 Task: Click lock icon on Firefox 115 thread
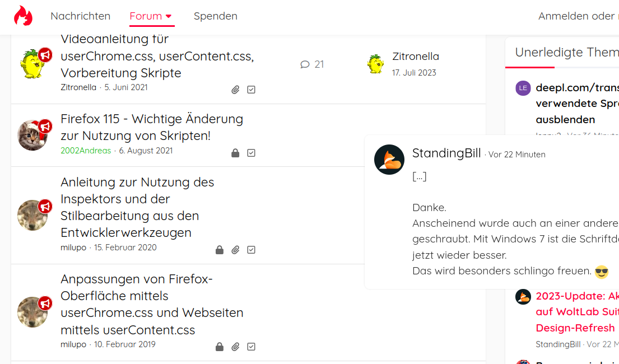(x=236, y=153)
